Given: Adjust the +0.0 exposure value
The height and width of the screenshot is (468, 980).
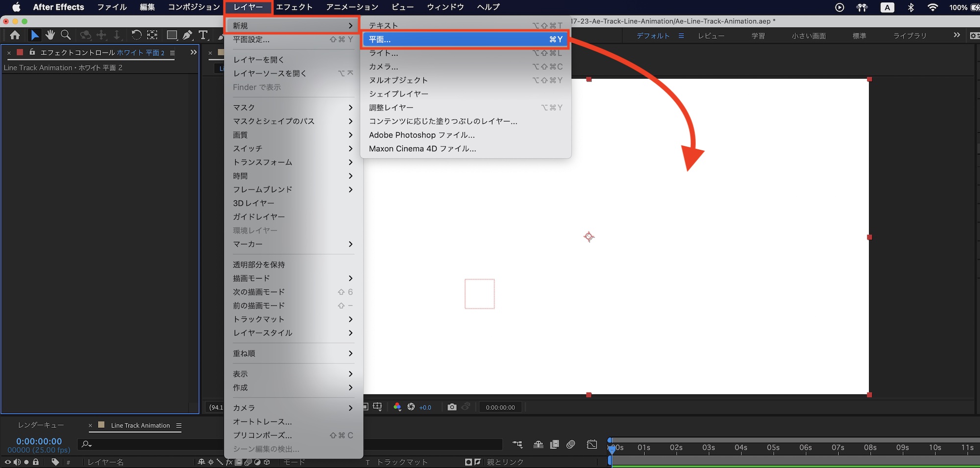Looking at the screenshot, I should [425, 407].
